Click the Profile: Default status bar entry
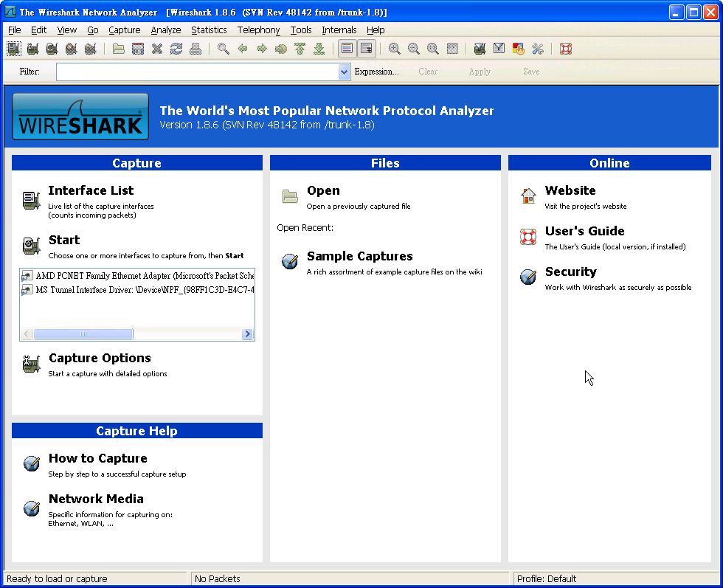Image resolution: width=723 pixels, height=588 pixels. [x=547, y=578]
